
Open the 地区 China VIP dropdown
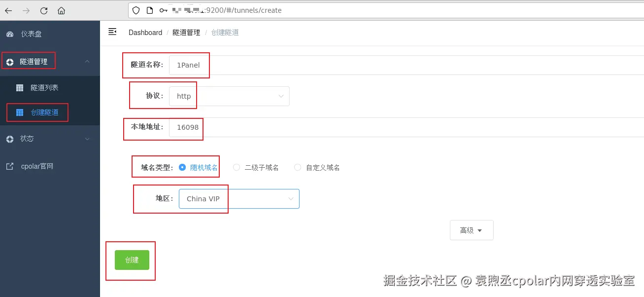[x=239, y=199]
